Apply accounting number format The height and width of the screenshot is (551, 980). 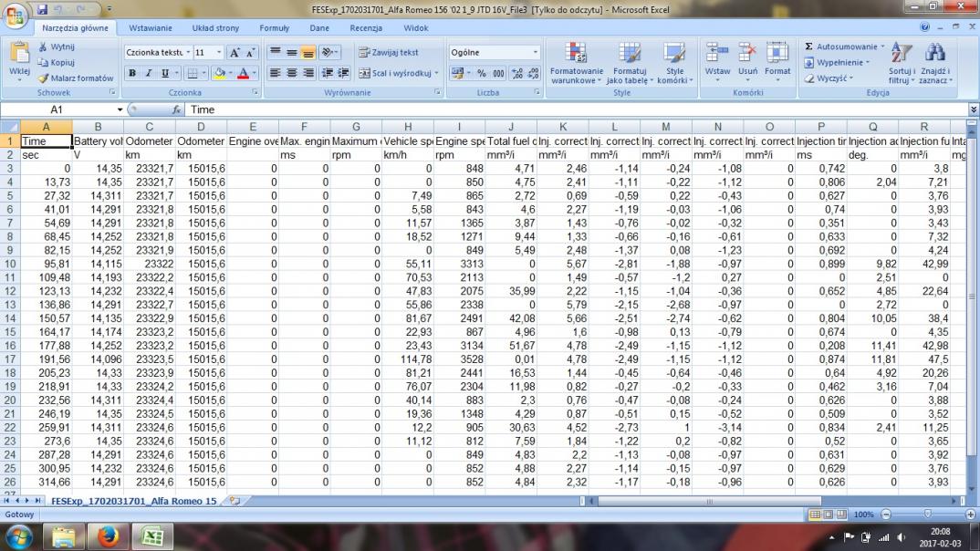click(x=459, y=73)
